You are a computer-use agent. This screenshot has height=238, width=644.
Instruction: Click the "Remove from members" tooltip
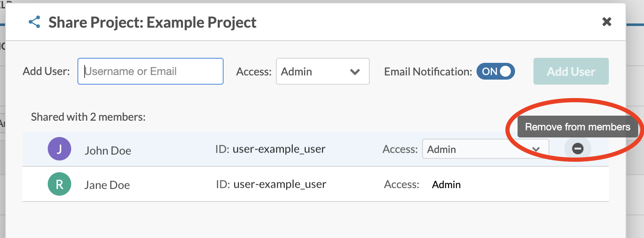577,127
